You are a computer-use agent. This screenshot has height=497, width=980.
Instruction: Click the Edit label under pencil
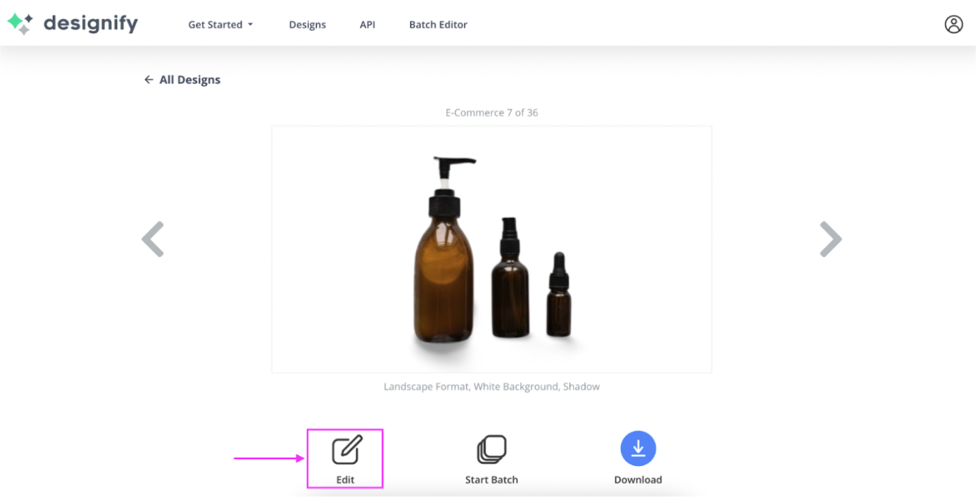[345, 479]
